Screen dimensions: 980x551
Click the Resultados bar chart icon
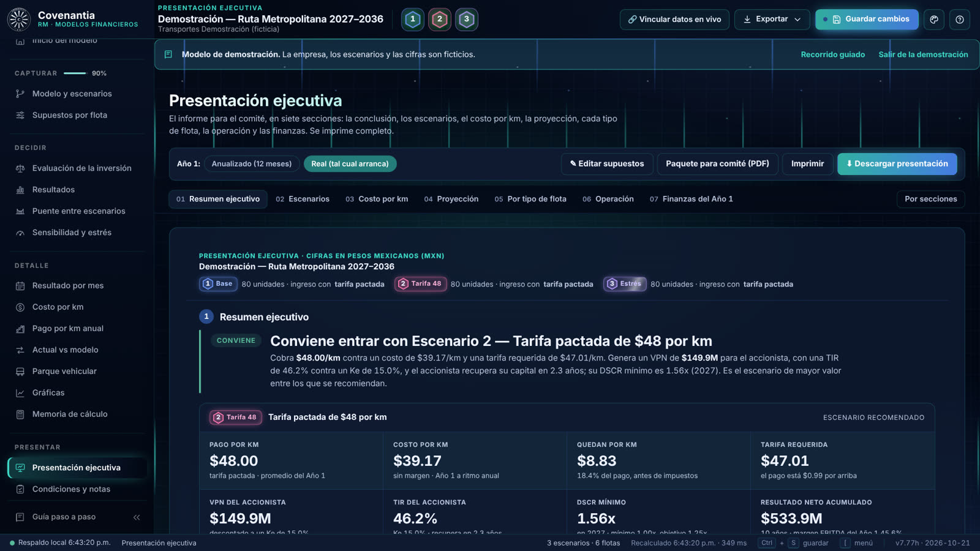(x=20, y=190)
